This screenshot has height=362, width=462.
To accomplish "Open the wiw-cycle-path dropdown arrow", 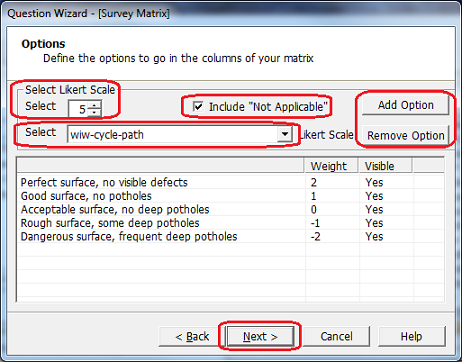I will tap(284, 134).
